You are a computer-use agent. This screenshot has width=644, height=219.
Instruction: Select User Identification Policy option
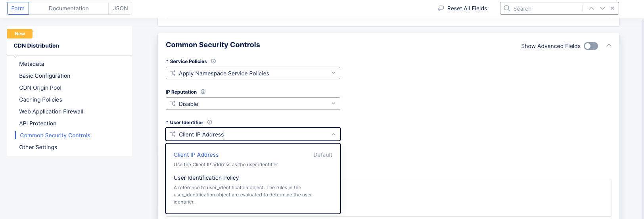206,178
